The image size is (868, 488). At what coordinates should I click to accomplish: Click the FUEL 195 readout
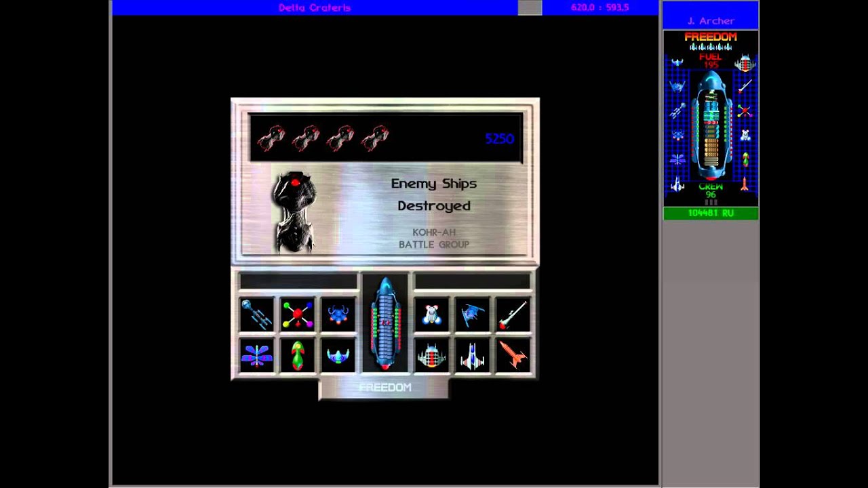[711, 61]
